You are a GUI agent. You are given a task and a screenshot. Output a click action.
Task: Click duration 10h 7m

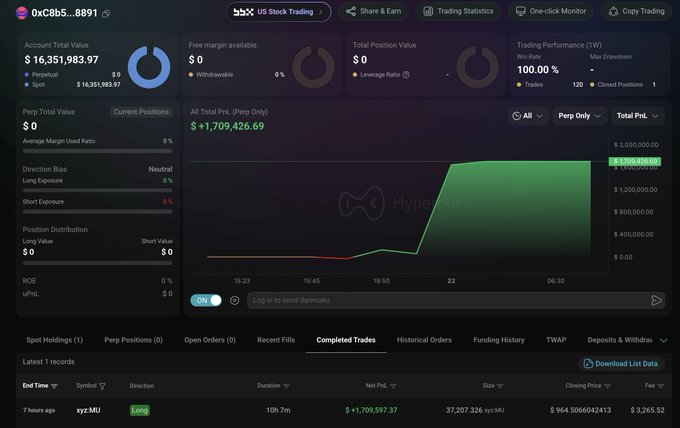(278, 410)
